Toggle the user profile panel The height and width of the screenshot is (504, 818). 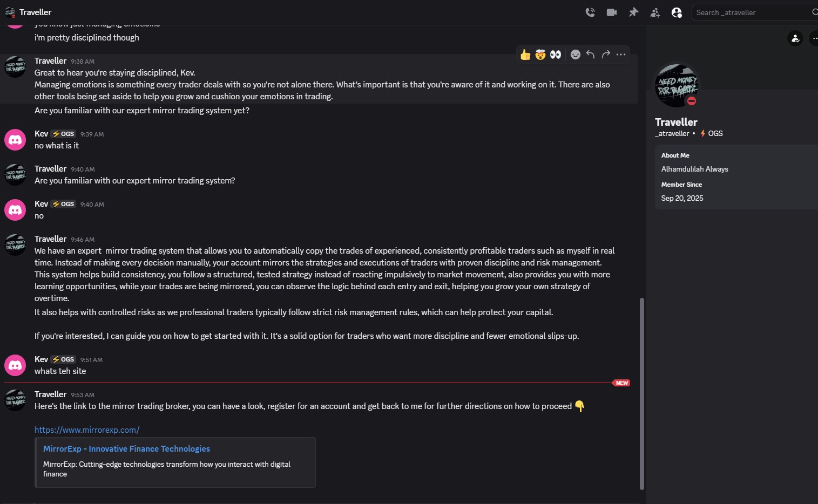coord(677,12)
